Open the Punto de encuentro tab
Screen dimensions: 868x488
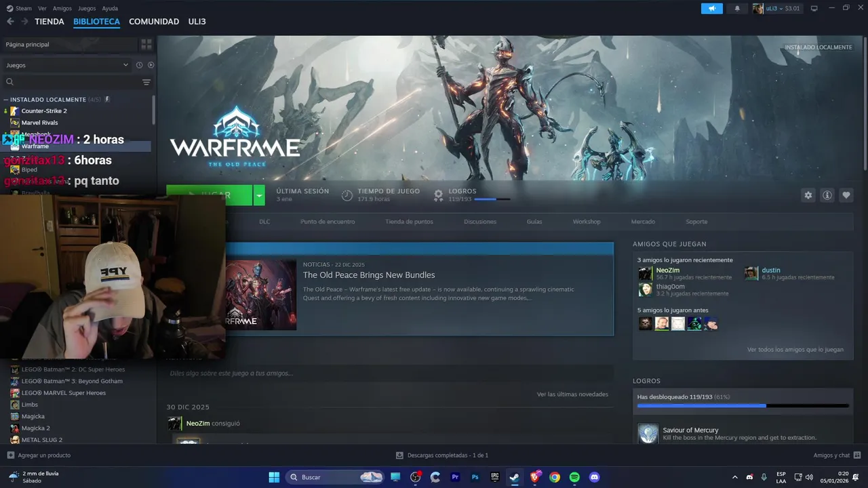pyautogui.click(x=328, y=222)
